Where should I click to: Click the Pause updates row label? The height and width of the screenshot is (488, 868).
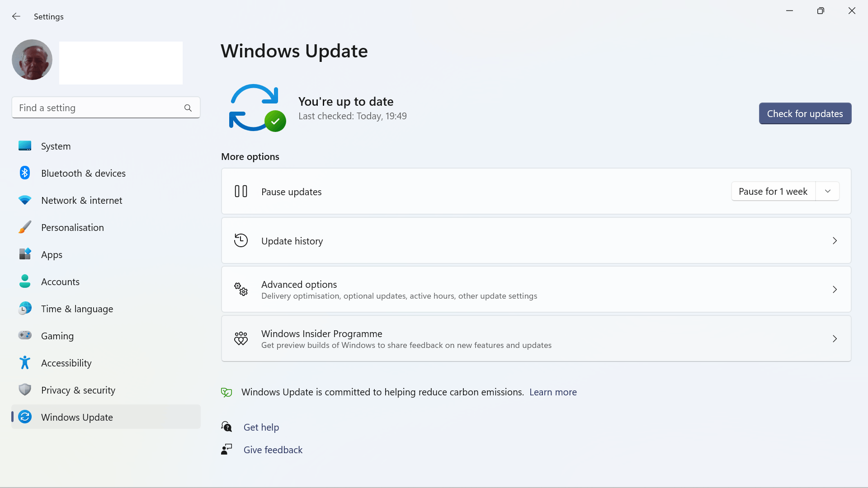tap(291, 192)
